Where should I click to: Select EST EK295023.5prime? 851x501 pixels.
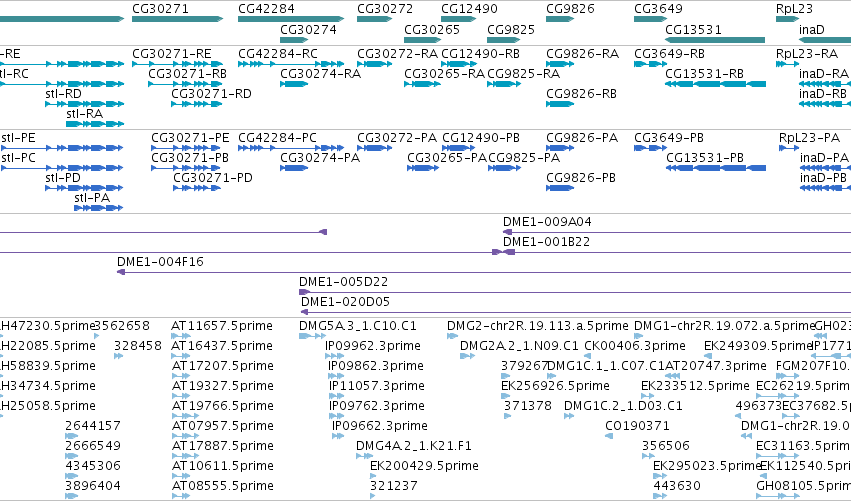click(660, 477)
